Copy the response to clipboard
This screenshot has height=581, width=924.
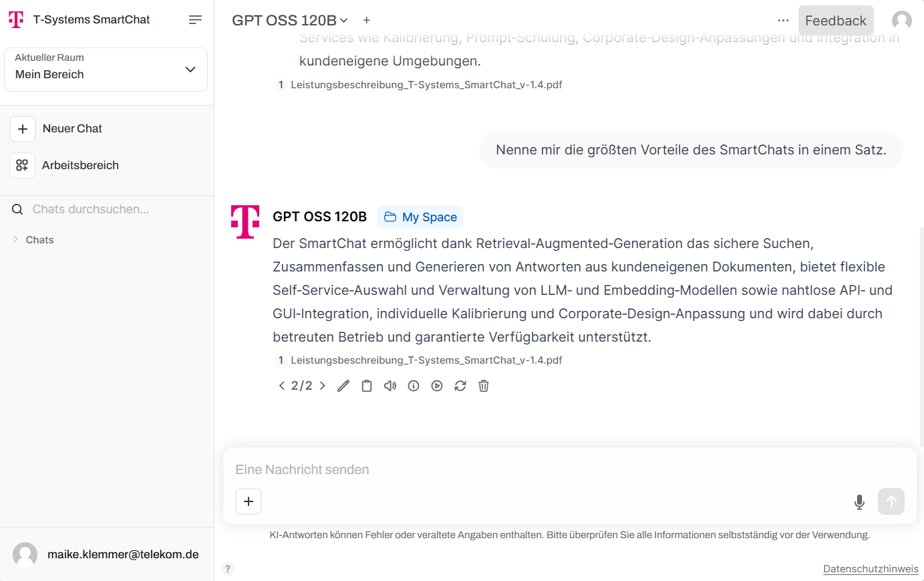click(367, 386)
